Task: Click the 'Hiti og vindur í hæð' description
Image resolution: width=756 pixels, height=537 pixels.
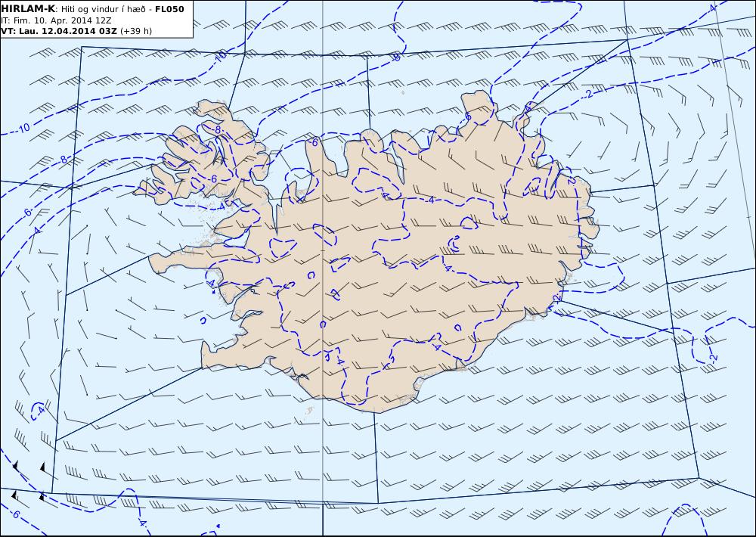Action: (103, 9)
